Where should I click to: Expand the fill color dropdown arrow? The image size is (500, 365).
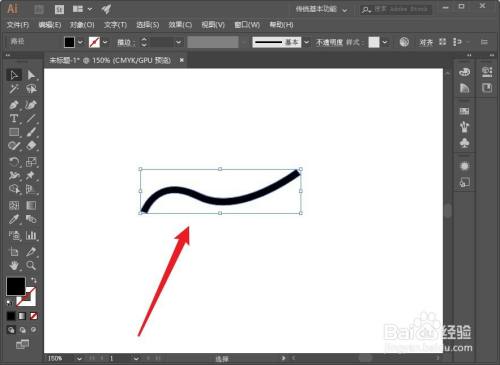(x=80, y=42)
